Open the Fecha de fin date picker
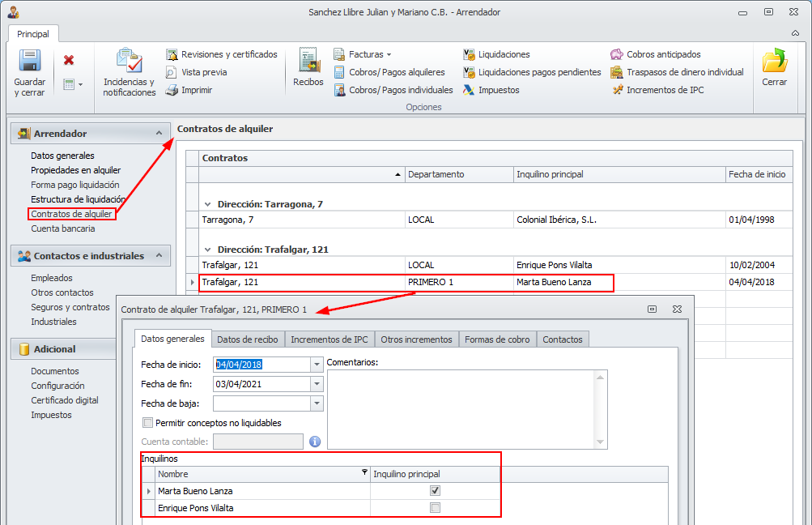Viewport: 812px width, 525px height. pos(317,384)
